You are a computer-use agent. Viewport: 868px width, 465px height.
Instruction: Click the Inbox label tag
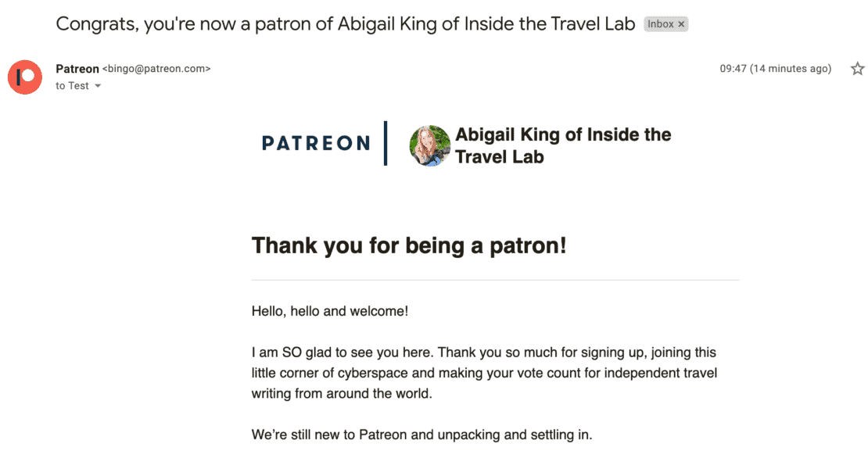[x=663, y=23]
